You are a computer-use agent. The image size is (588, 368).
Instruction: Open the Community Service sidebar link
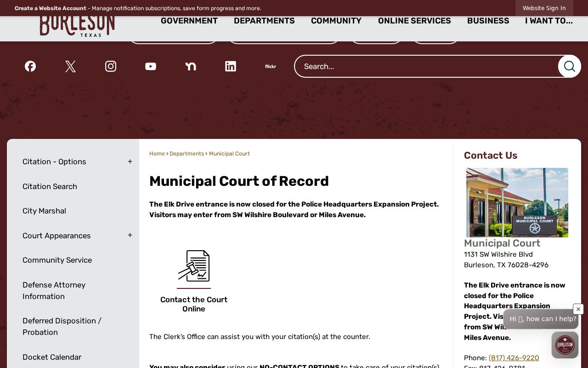pyautogui.click(x=57, y=260)
